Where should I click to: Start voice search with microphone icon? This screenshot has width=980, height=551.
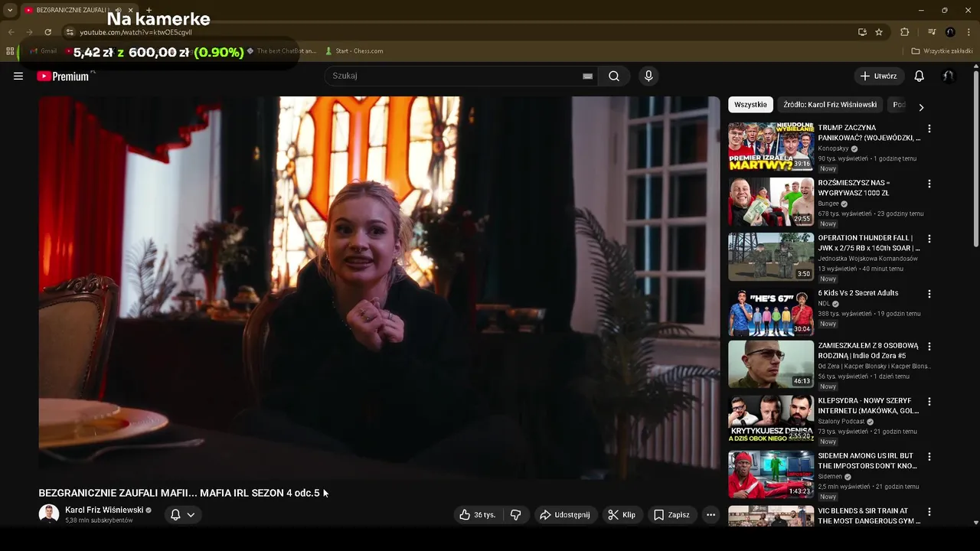648,76
